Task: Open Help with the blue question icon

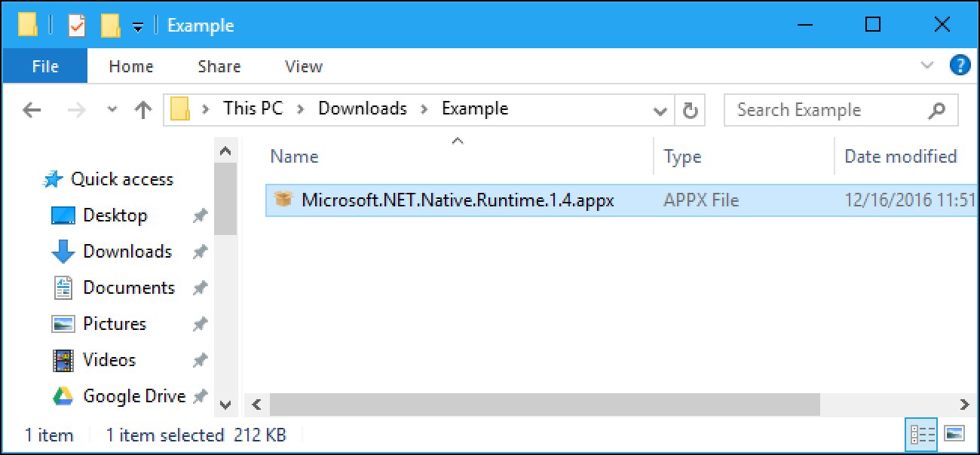Action: click(960, 66)
